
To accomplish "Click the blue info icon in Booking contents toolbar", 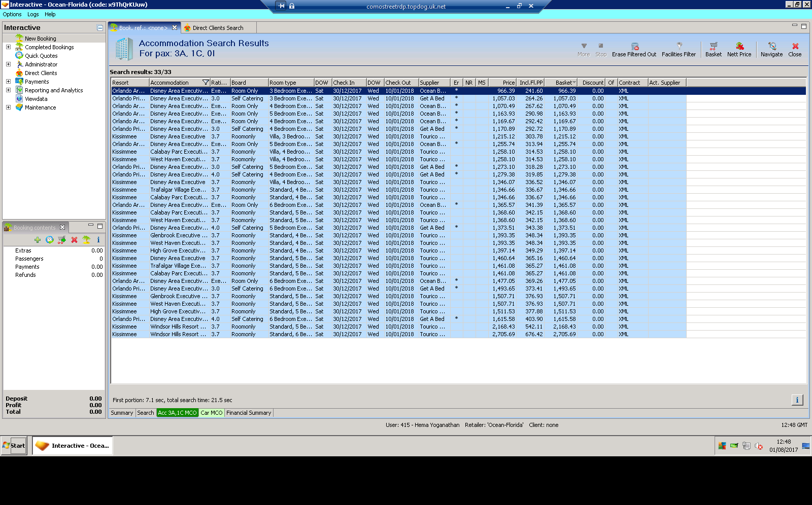I will pyautogui.click(x=98, y=240).
